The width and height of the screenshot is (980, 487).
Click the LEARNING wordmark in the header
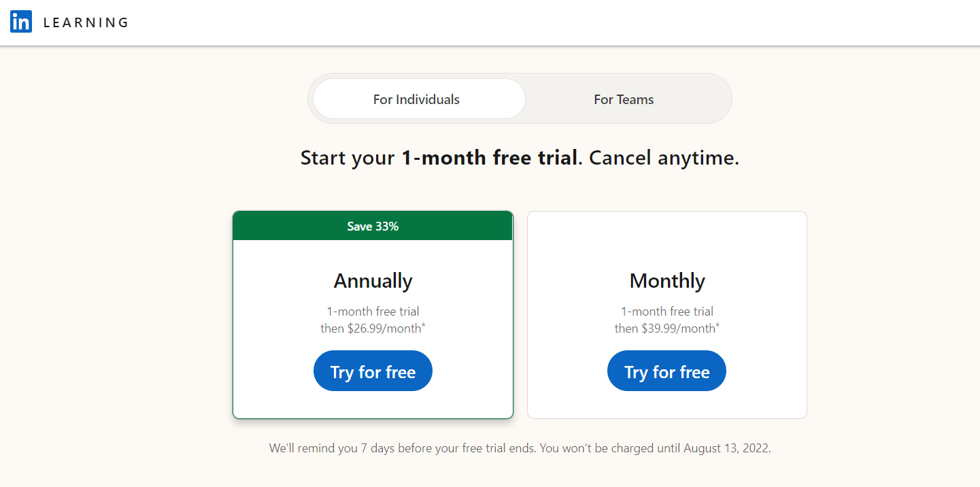(x=86, y=22)
